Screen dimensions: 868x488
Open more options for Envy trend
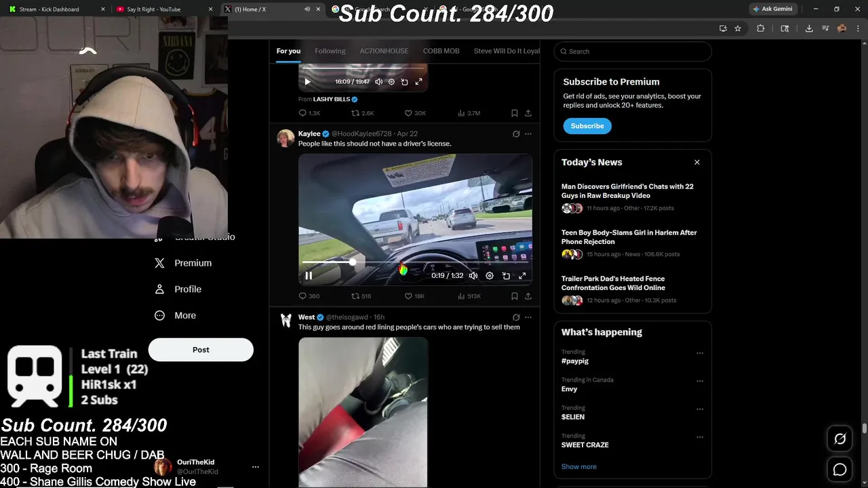pos(700,381)
